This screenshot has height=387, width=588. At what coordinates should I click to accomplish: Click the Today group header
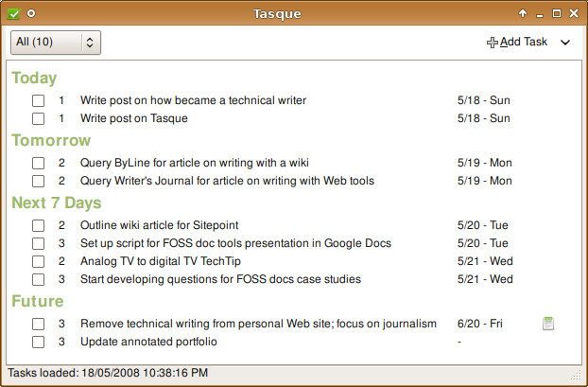(x=34, y=79)
